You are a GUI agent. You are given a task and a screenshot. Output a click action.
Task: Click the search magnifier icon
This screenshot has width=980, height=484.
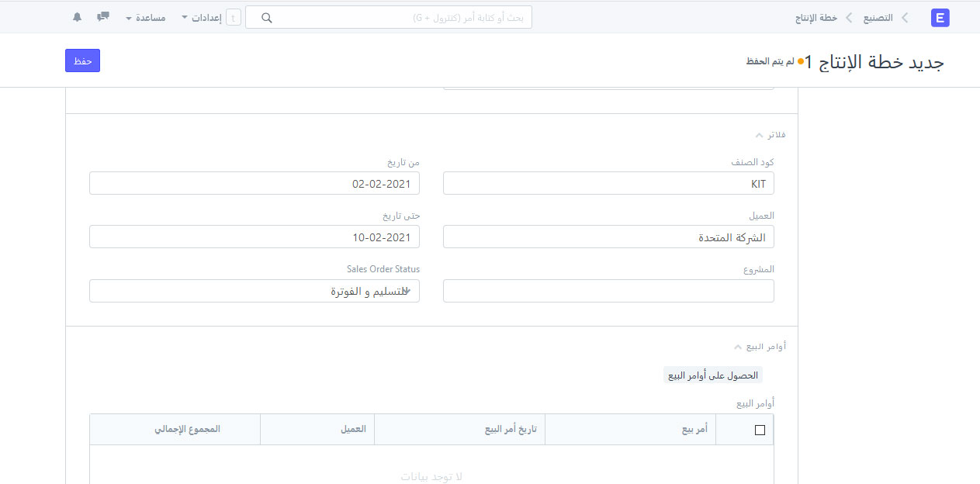tap(267, 18)
